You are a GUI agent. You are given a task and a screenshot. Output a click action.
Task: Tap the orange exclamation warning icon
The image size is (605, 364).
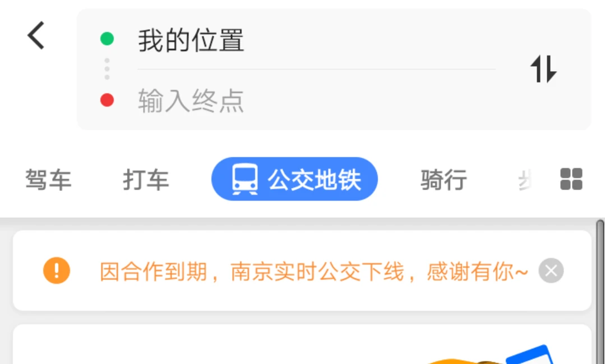tap(57, 270)
